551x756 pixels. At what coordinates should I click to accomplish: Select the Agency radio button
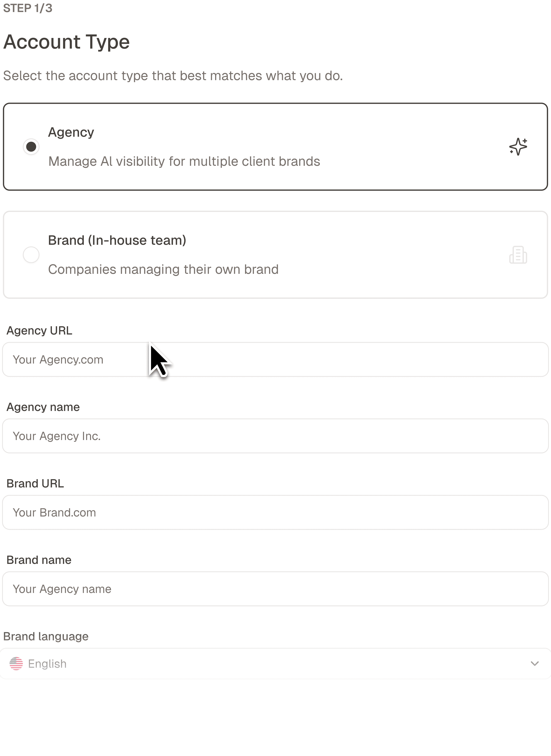pyautogui.click(x=31, y=147)
